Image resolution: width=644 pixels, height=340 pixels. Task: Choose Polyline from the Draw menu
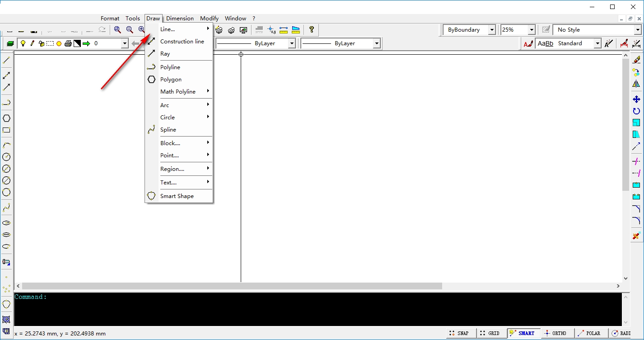tap(170, 67)
